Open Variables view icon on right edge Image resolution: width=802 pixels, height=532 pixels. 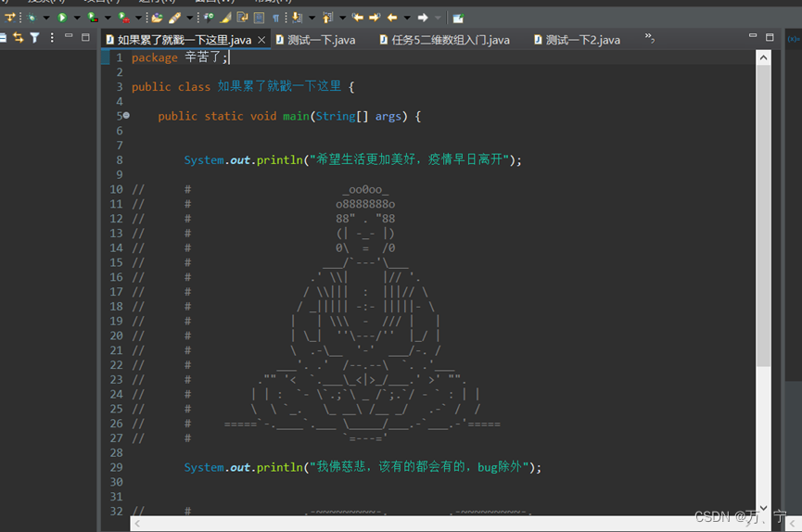click(794, 39)
